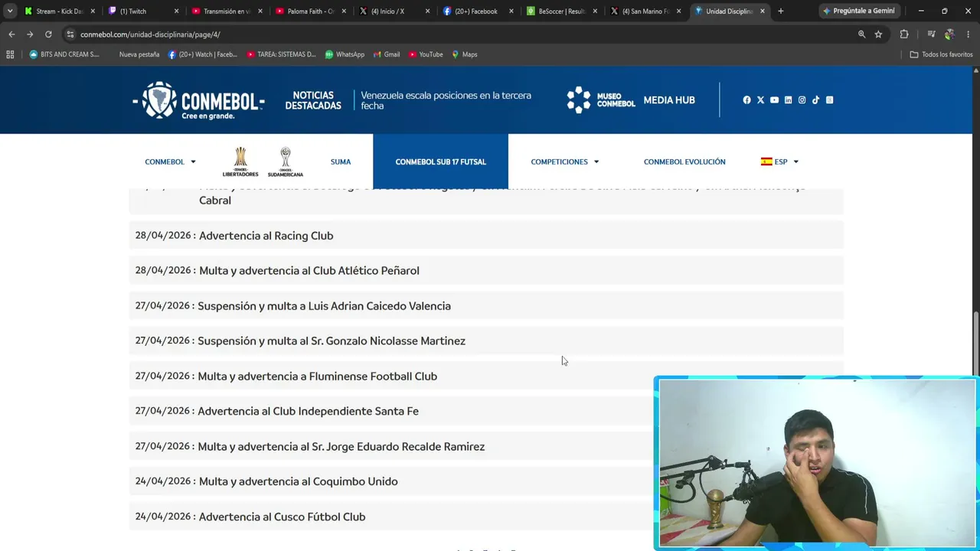The height and width of the screenshot is (551, 980).
Task: Click the Pregúntale a Gemini button
Action: pos(858,11)
